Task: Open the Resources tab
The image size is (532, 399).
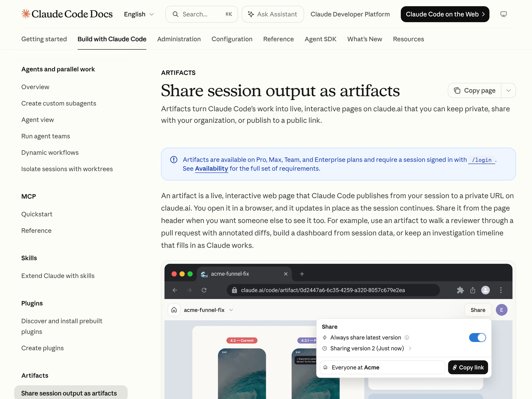Action: coord(408,39)
